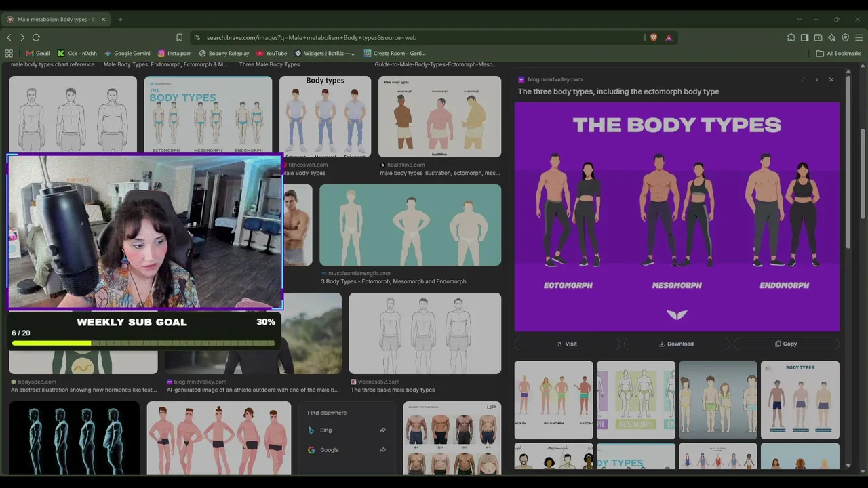Open a new browser tab
The width and height of the screenshot is (868, 488).
120,19
